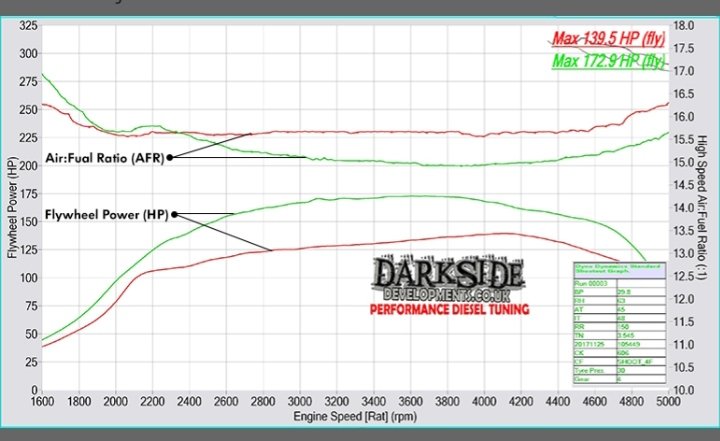Click the Air:Fuel Ratio (AFR) annotation label
The height and width of the screenshot is (441, 720).
[101, 157]
